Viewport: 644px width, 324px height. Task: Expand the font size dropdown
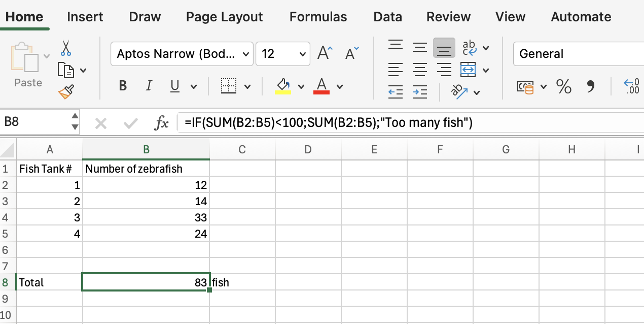coord(303,54)
